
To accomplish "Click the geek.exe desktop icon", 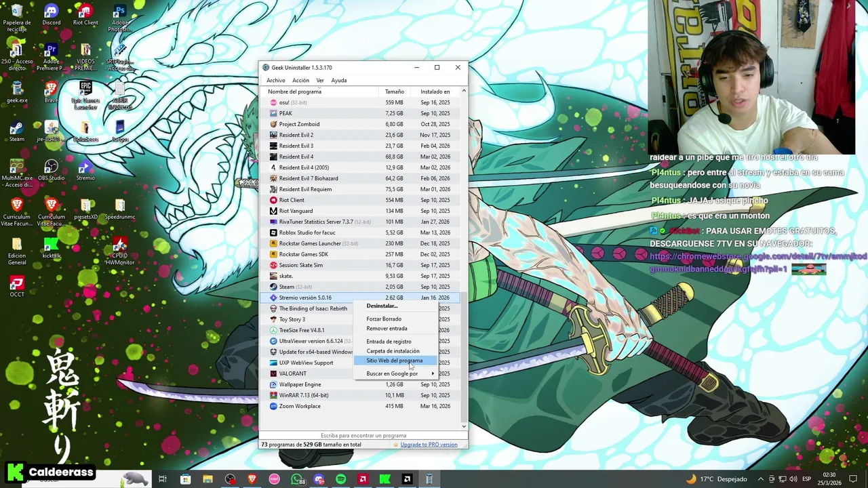I will coord(17,92).
